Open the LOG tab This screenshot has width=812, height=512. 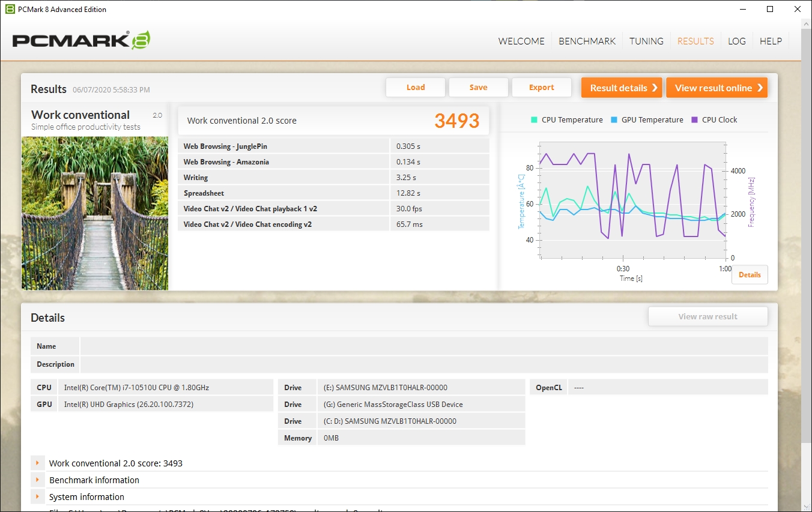(x=736, y=41)
